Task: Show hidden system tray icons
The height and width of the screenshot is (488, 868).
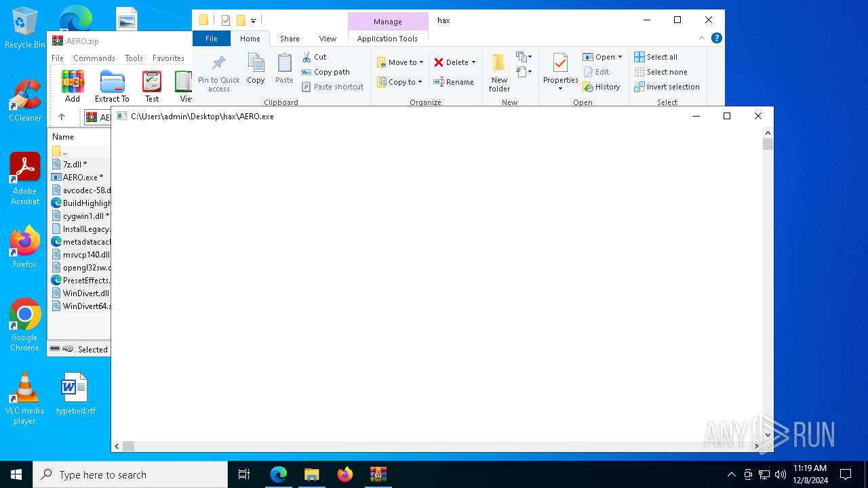Action: click(731, 474)
